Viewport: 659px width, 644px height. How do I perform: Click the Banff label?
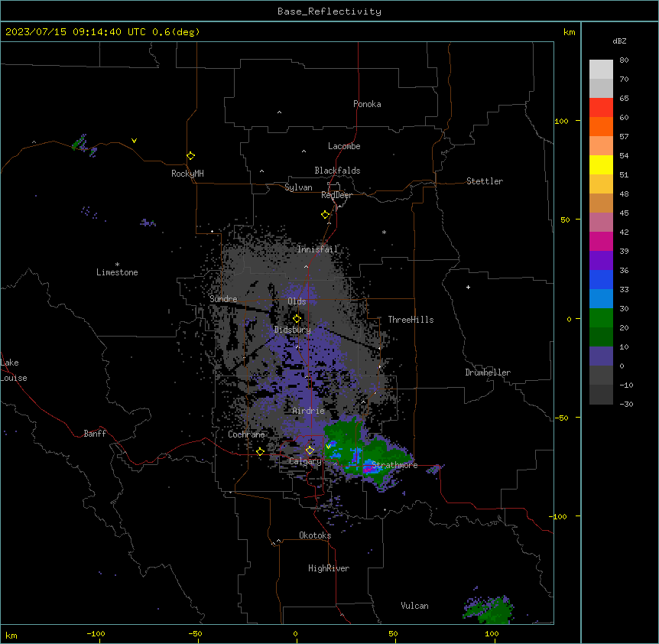pyautogui.click(x=95, y=434)
